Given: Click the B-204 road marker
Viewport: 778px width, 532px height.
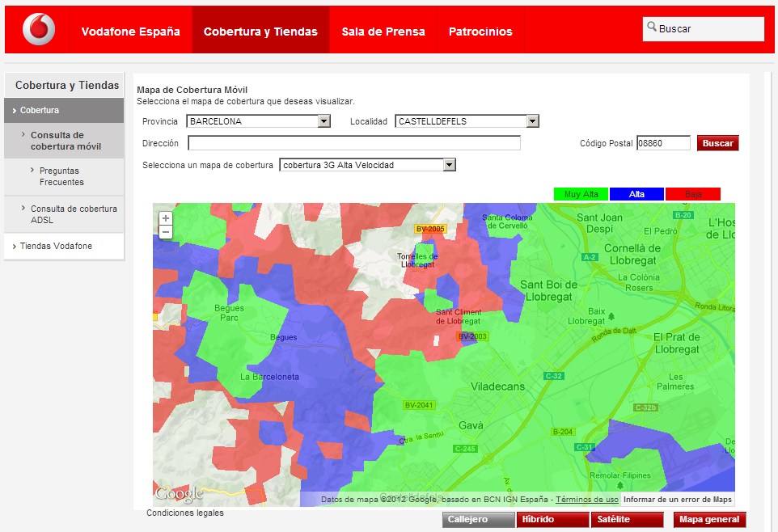Looking at the screenshot, I should [x=563, y=432].
